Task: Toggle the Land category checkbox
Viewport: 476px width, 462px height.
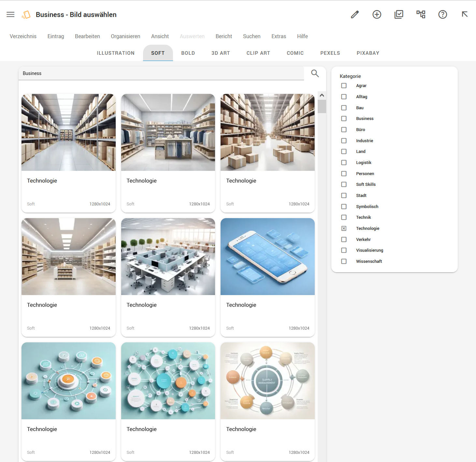Action: pyautogui.click(x=344, y=152)
